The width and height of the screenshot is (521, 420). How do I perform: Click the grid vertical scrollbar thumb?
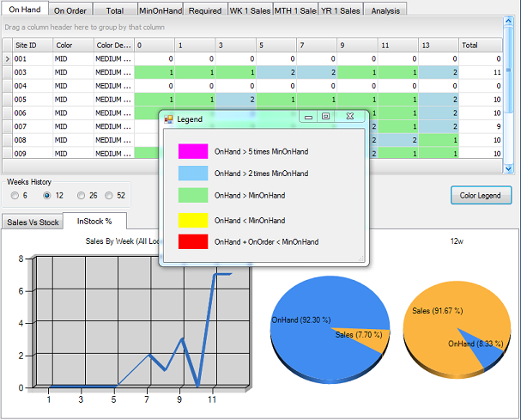pyautogui.click(x=508, y=70)
